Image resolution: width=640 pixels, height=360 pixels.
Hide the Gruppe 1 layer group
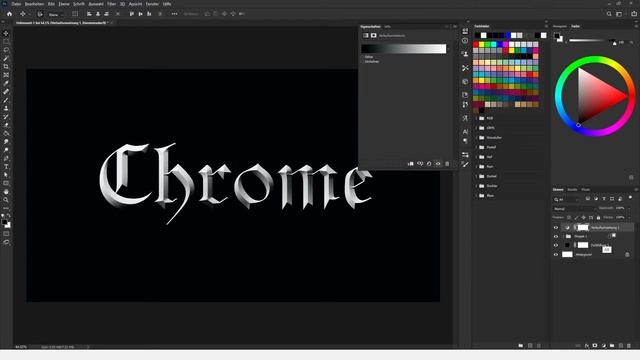(556, 236)
